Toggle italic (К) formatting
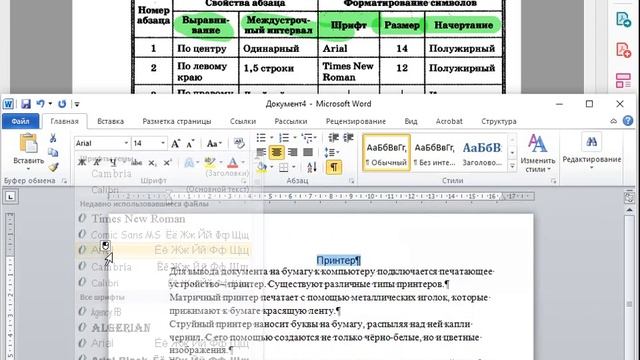Screen dimensions: 640x360 tap(97, 163)
